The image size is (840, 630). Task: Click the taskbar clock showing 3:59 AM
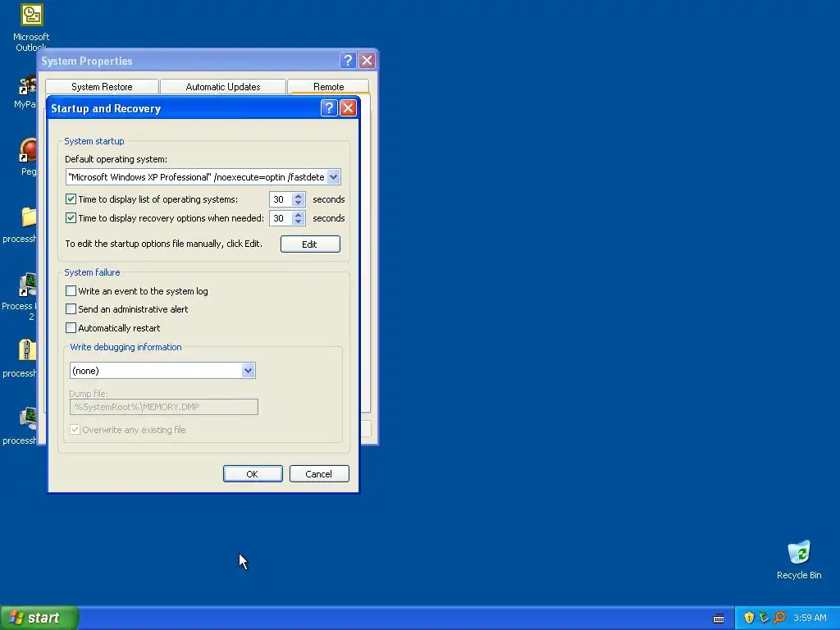click(x=810, y=618)
